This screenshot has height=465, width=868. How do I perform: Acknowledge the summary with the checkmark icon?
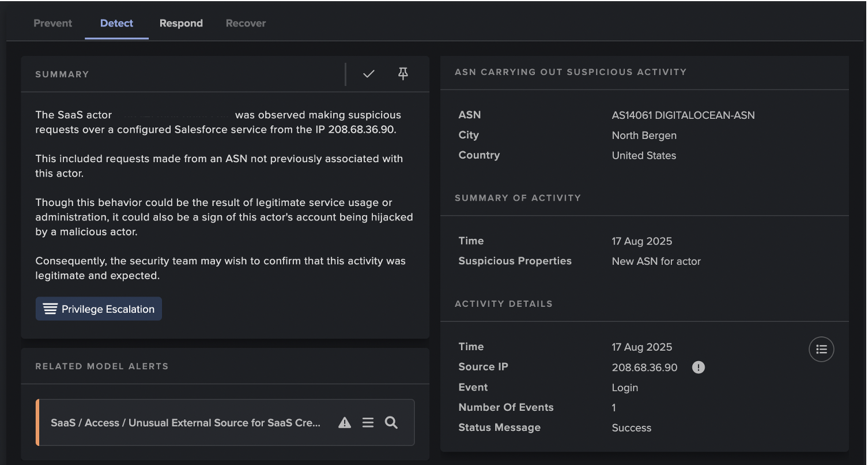[x=369, y=74]
